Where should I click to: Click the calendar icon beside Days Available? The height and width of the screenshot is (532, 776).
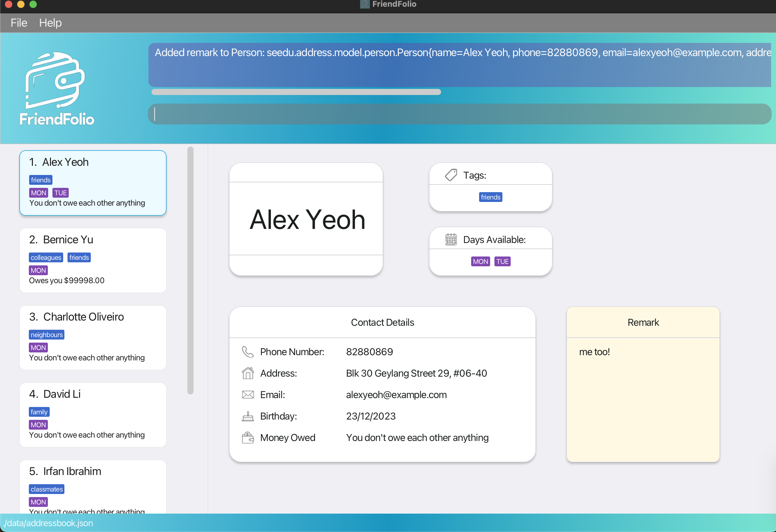tap(451, 239)
